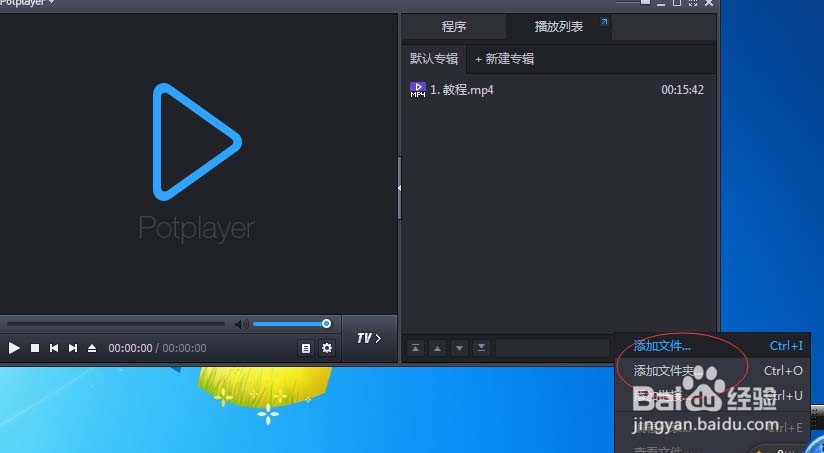Image resolution: width=824 pixels, height=453 pixels.
Task: Select the 默认专辑 album tab
Action: [x=434, y=59]
